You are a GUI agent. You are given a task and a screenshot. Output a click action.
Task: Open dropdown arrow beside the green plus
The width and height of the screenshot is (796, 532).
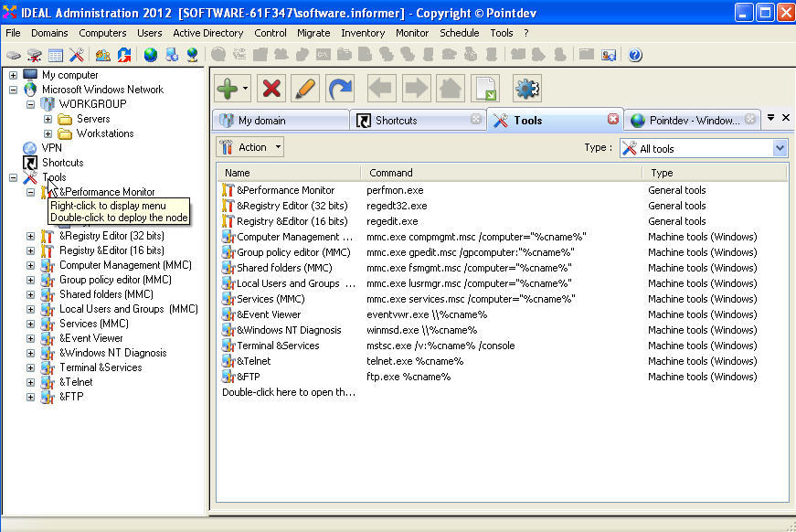point(245,89)
